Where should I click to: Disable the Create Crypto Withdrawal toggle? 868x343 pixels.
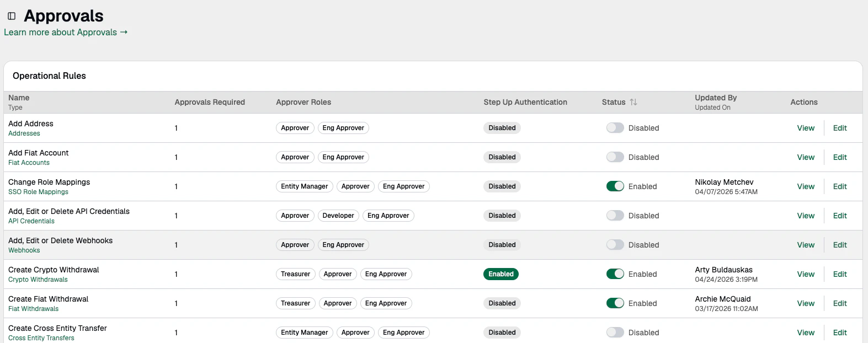[615, 274]
